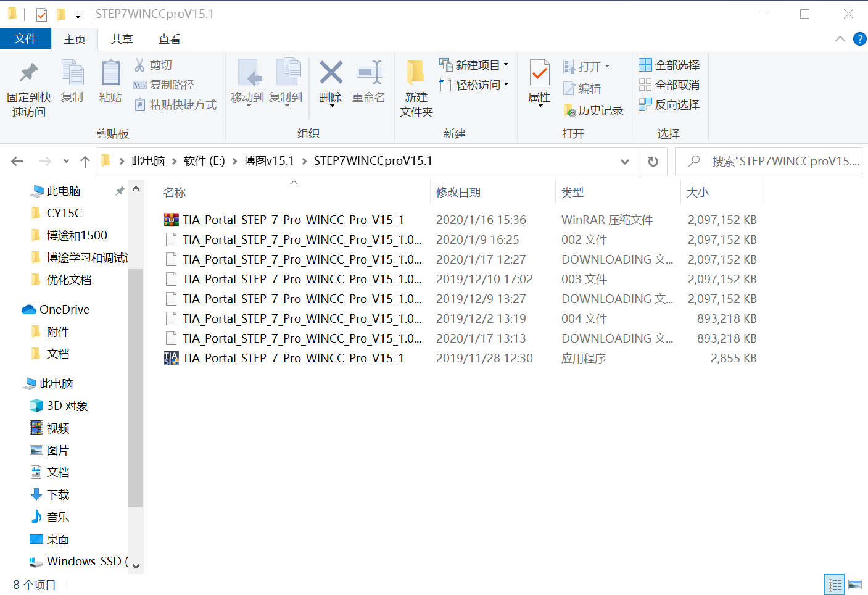
Task: Click the red Delete X icon
Action: (331, 73)
